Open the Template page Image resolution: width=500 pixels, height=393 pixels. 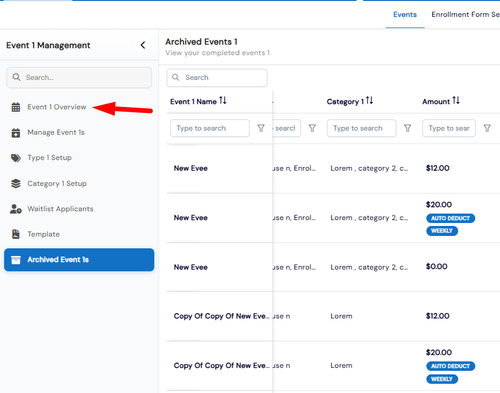43,234
